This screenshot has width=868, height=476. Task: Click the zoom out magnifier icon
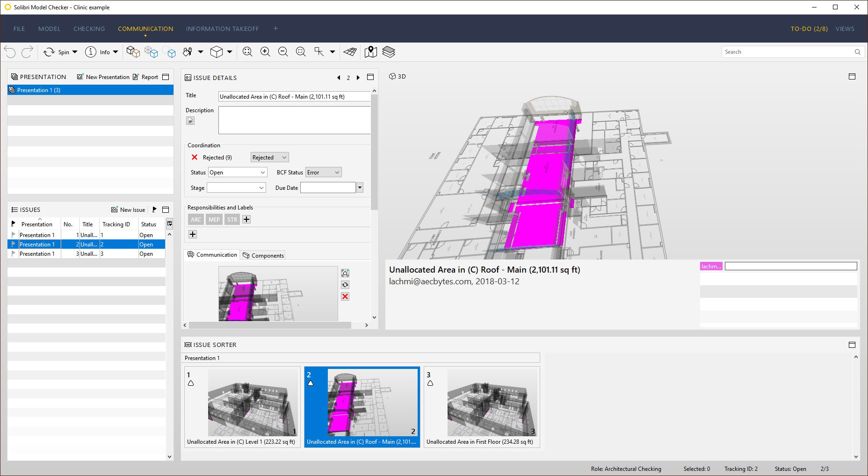283,52
